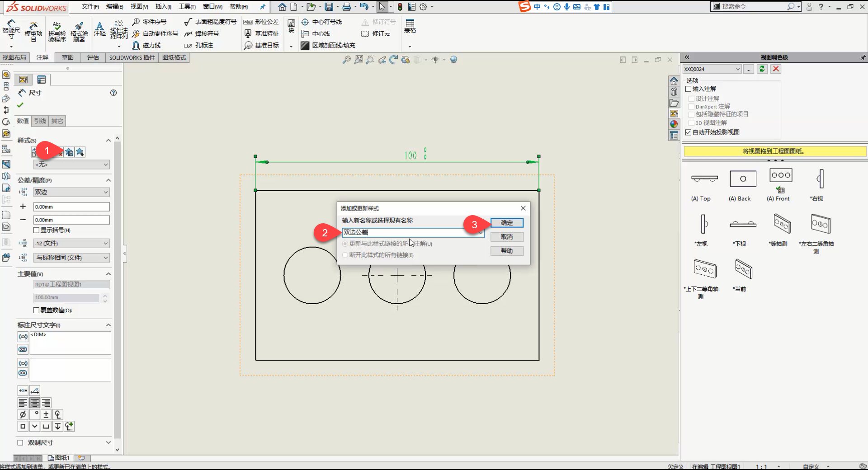Click the Zoom to Fit view icon
868x470 pixels.
point(359,60)
